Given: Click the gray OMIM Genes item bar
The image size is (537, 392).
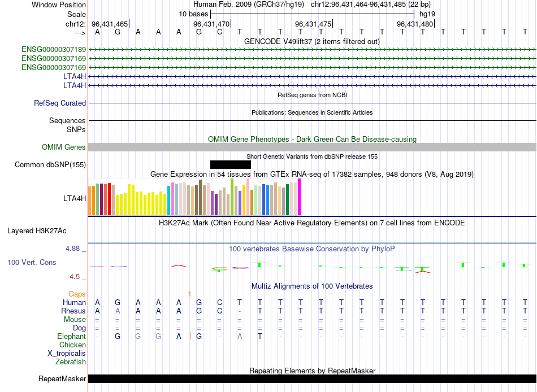Looking at the screenshot, I should click(x=313, y=147).
